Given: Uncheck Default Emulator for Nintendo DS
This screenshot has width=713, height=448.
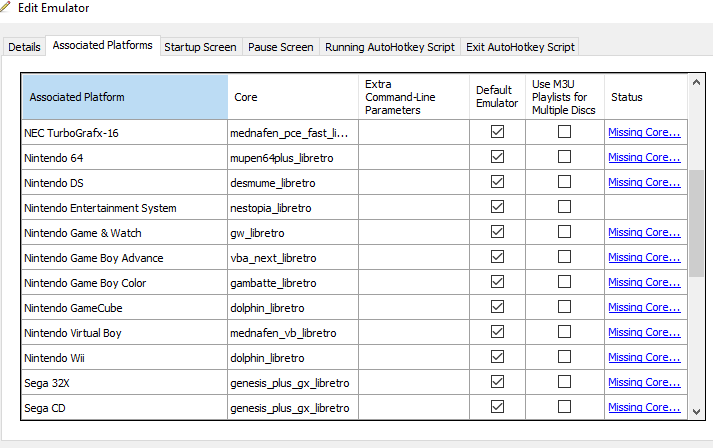Looking at the screenshot, I should click(497, 182).
